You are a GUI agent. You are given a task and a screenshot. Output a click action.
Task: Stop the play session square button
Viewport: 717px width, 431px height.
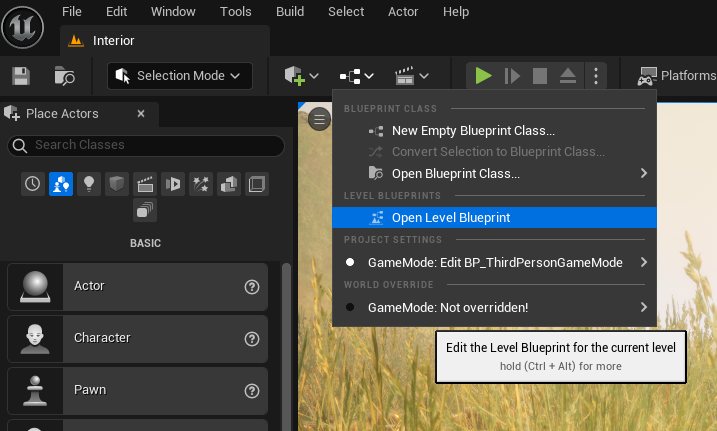coord(540,76)
